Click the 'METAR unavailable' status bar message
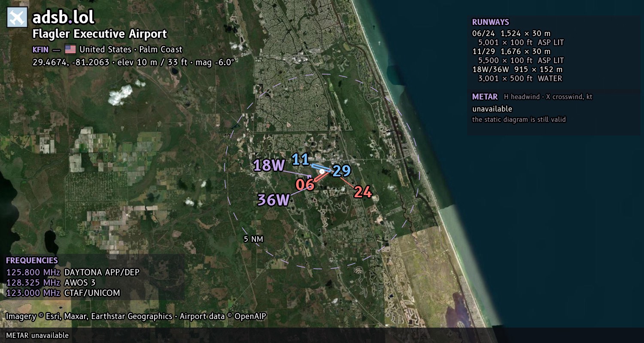Viewport: 644px width, 343px height. tap(37, 335)
